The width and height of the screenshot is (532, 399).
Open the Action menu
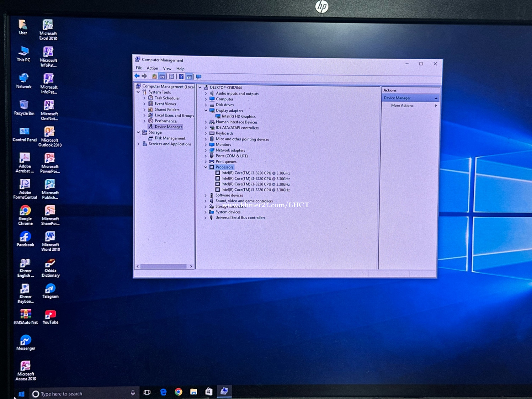tap(153, 68)
